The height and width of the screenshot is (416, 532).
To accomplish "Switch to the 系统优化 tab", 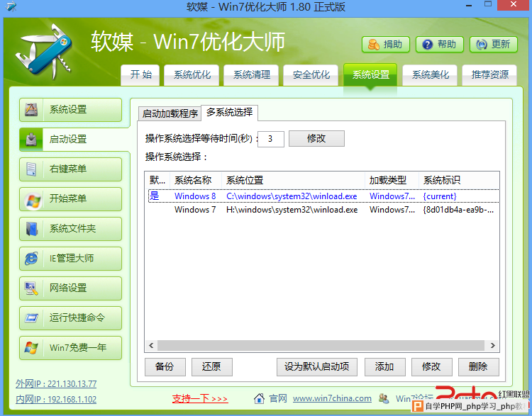I will pos(192,74).
